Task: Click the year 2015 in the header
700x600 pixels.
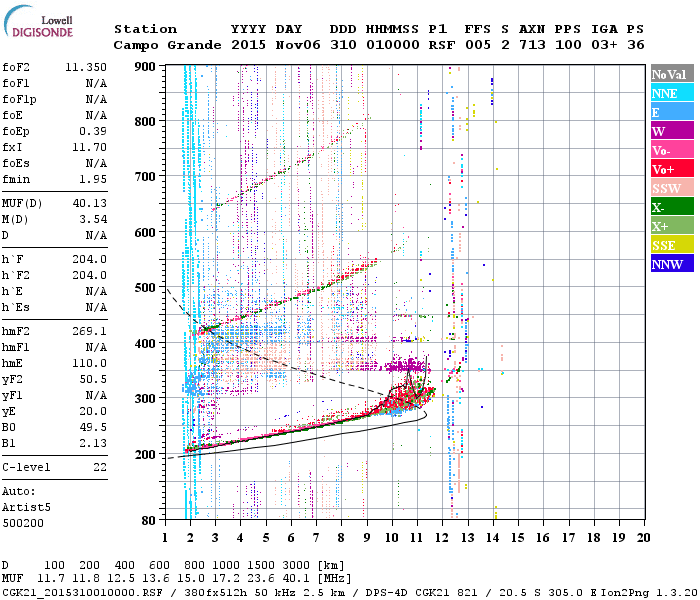Action: click(x=248, y=45)
